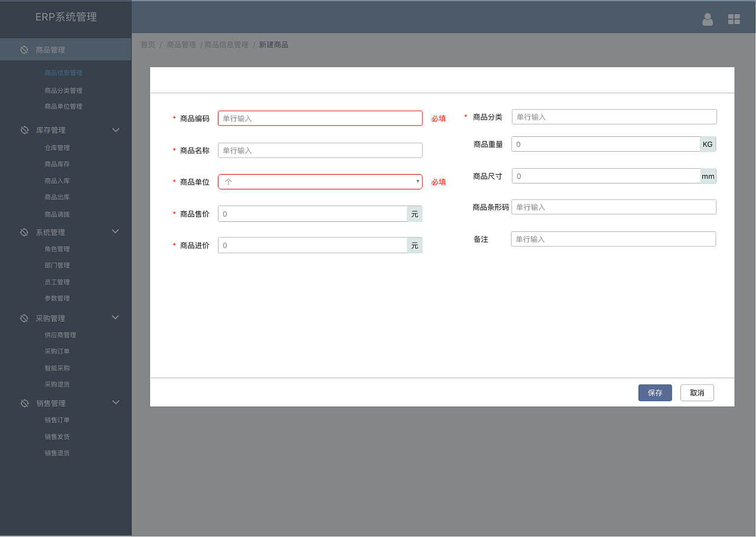
Task: Go to 商品管理 breadcrumb
Action: (181, 45)
